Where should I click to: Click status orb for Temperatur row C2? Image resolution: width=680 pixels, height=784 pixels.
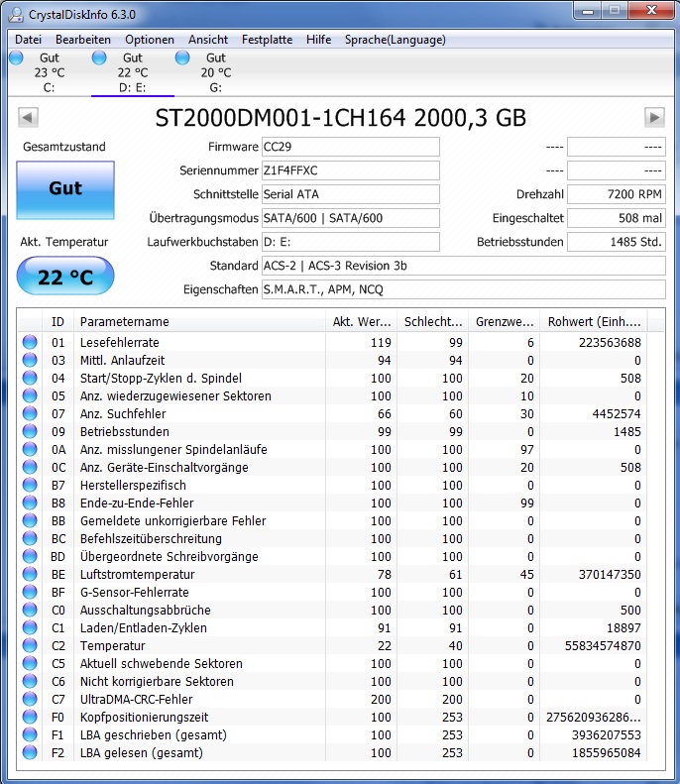(30, 645)
